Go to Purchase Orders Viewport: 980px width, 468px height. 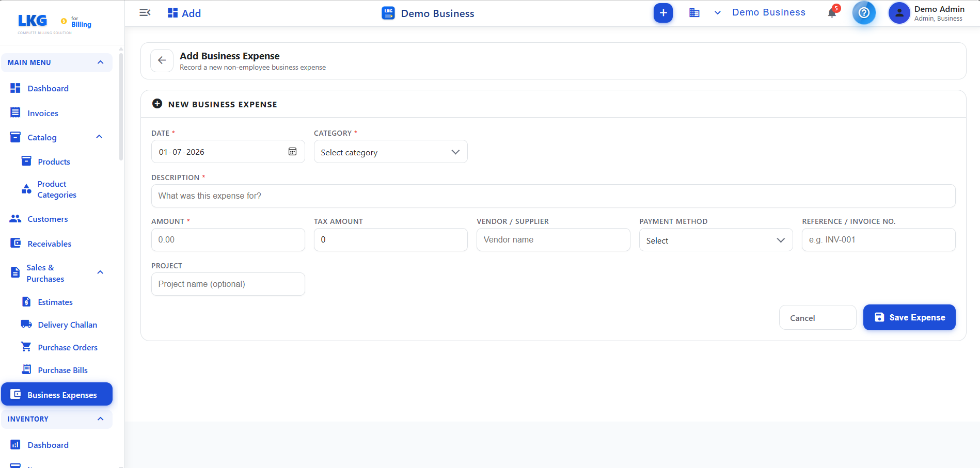(x=68, y=347)
